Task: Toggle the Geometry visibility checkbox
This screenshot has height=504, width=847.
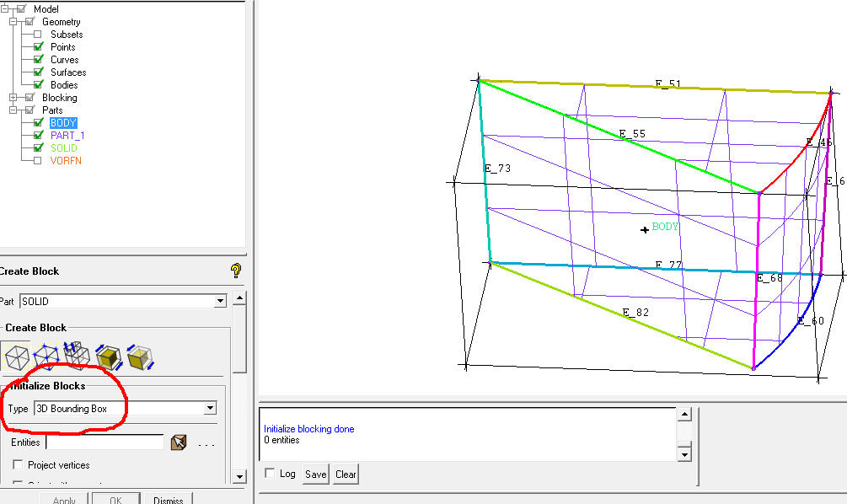Action: (29, 22)
